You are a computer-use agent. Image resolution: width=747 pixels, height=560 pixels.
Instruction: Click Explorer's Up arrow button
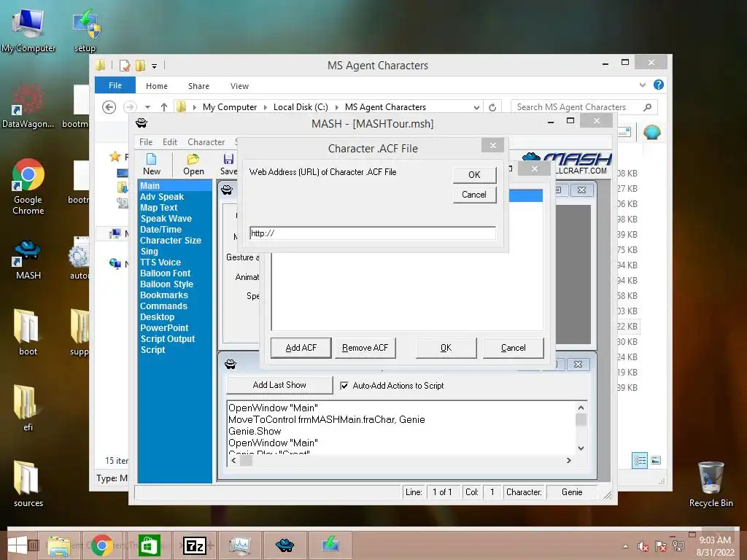164,107
